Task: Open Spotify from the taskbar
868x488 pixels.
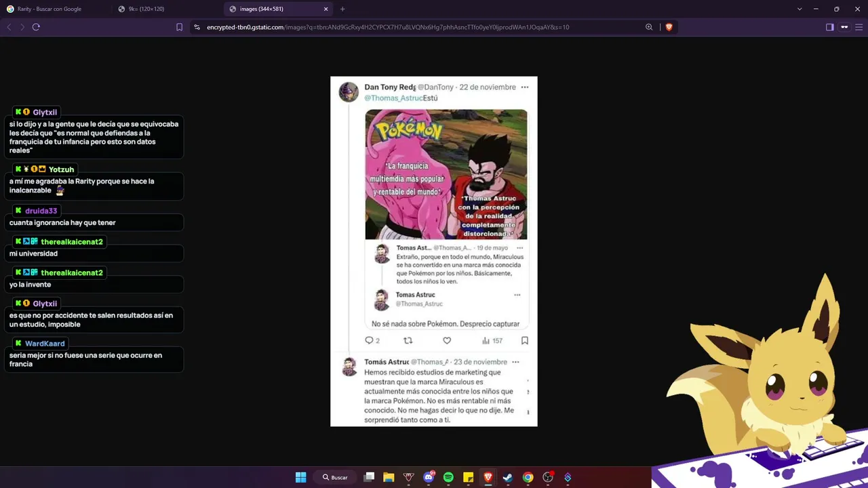Action: pos(448,477)
